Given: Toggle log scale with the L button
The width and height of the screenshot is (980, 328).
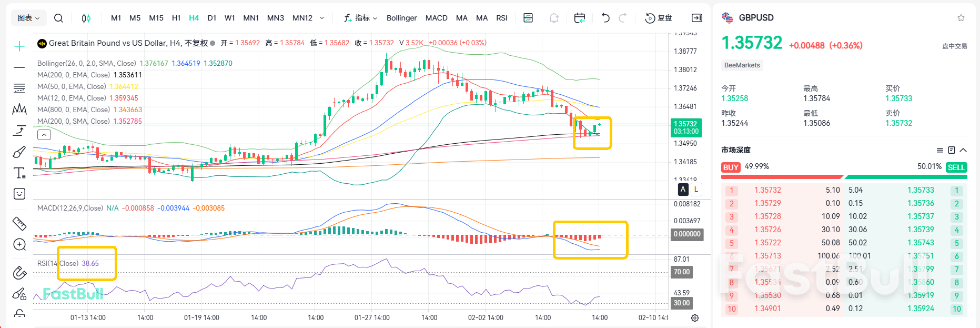Looking at the screenshot, I should pos(696,189).
